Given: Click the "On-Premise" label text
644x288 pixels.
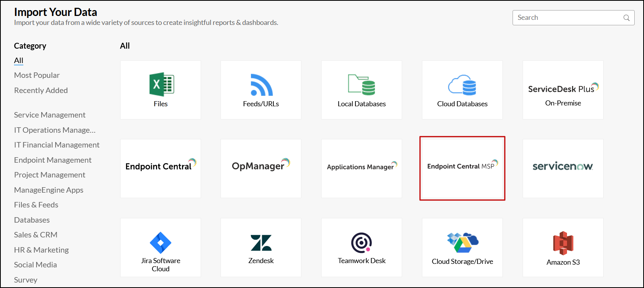Looking at the screenshot, I should [563, 103].
